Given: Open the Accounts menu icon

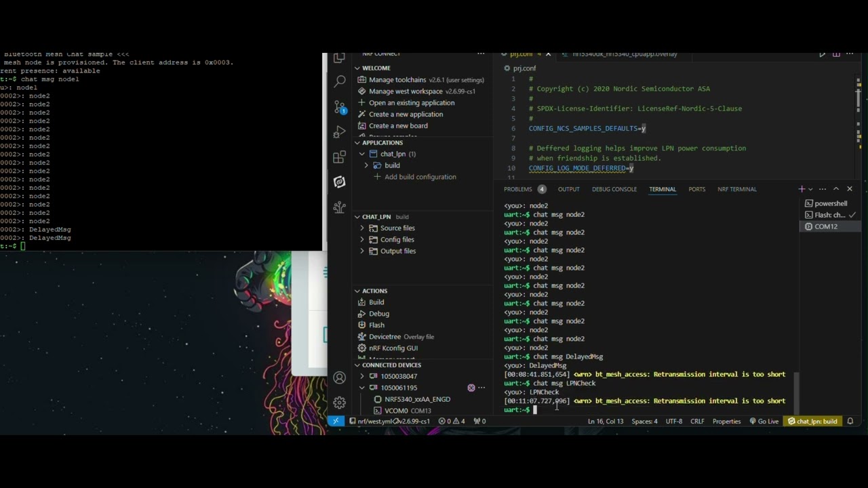Looking at the screenshot, I should tap(340, 378).
